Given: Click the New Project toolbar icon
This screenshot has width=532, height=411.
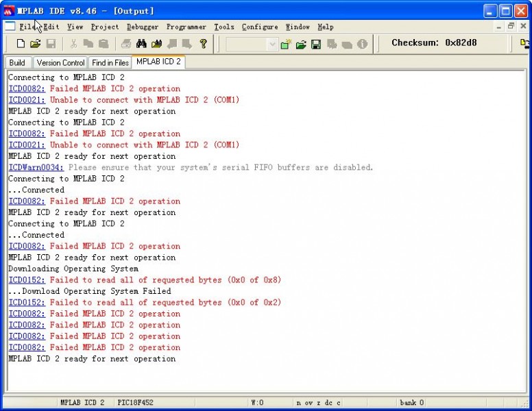Looking at the screenshot, I should point(286,44).
